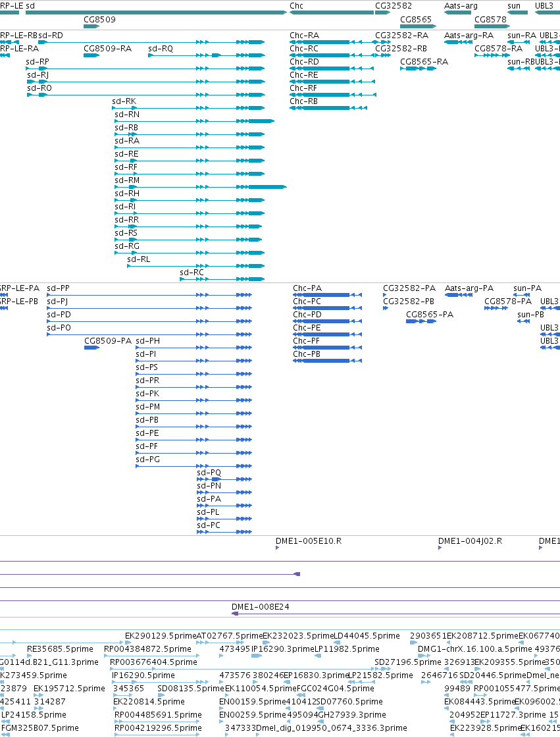Screen dimensions: 560x738
Task: Select the sd-RH transcript label
Action: 127,194
